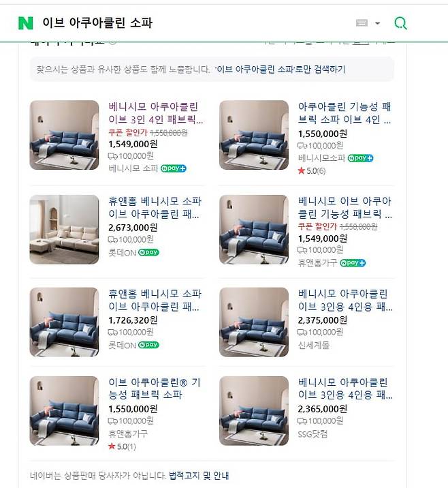
Task: Click the 법적고지 및 안내 link
Action: tap(199, 475)
